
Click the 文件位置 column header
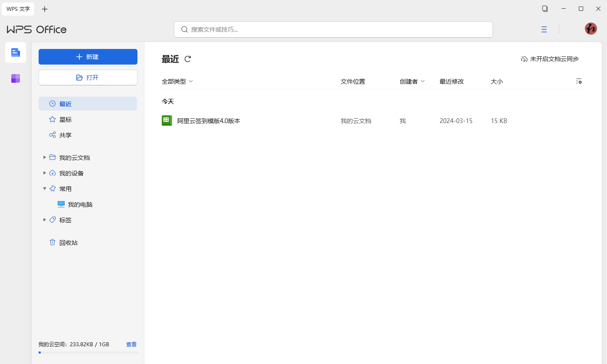pyautogui.click(x=353, y=81)
